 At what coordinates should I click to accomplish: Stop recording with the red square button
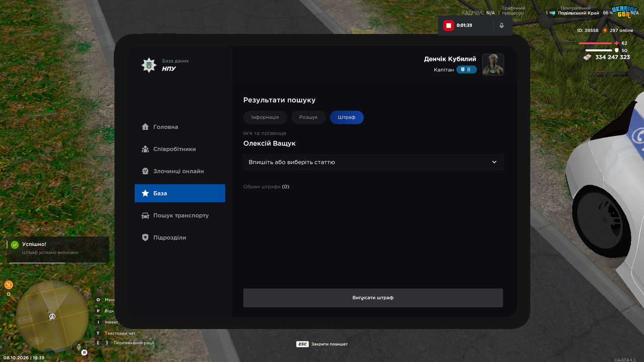coord(449,25)
